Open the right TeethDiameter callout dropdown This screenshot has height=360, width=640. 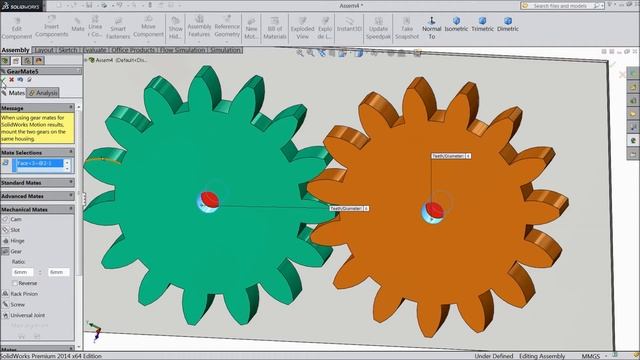[468, 156]
